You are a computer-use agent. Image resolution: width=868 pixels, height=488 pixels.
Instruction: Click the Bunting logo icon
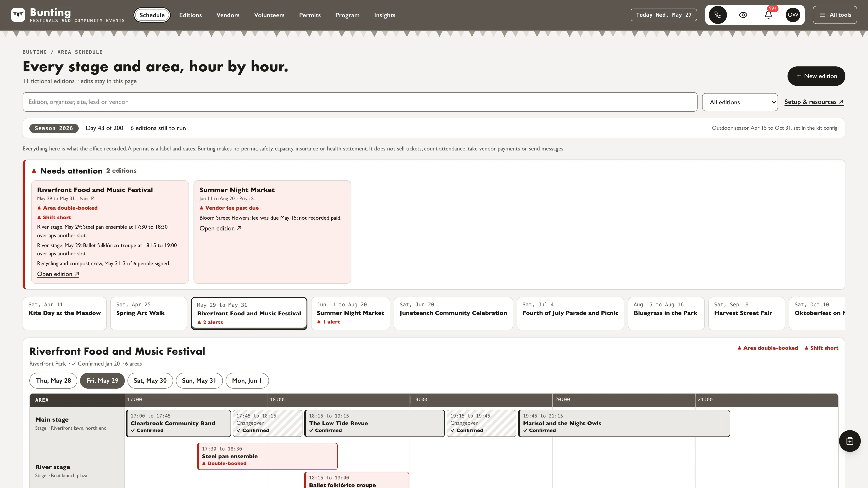pyautogui.click(x=18, y=15)
